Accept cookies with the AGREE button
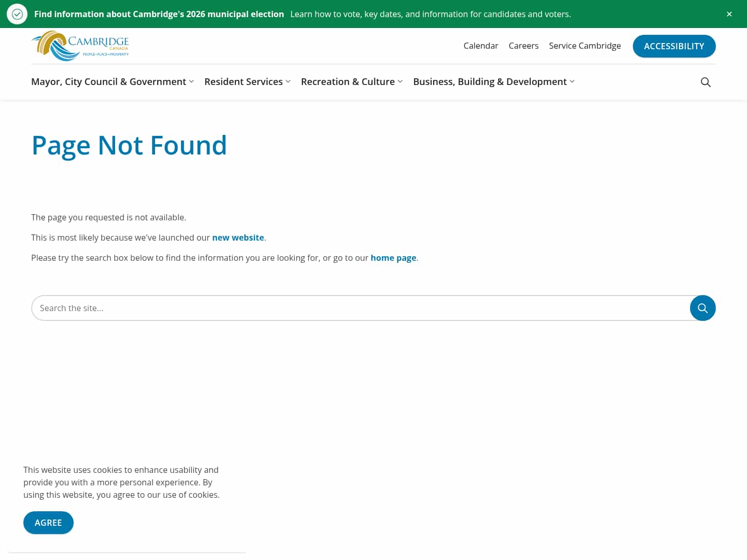747x560 pixels. tap(48, 523)
